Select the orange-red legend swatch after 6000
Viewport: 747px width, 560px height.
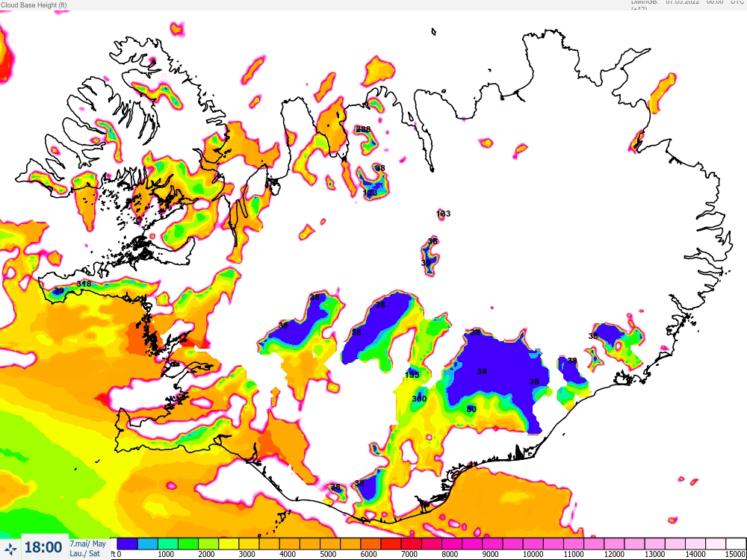[371, 544]
